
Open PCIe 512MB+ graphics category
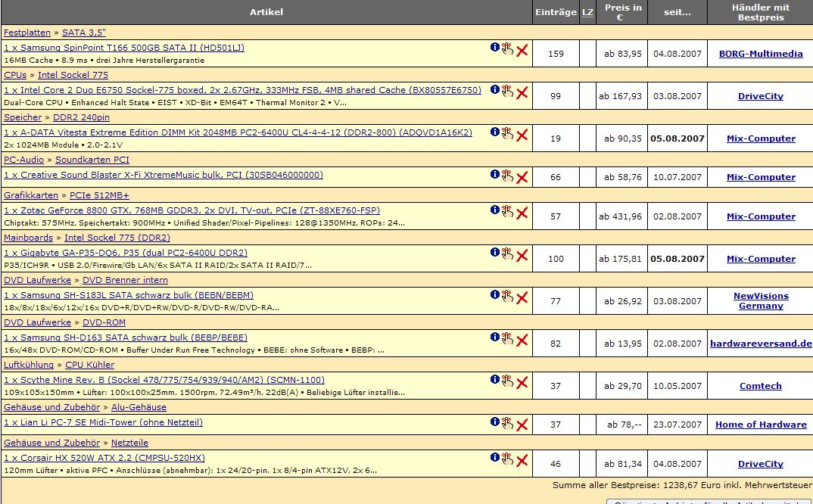click(x=100, y=195)
